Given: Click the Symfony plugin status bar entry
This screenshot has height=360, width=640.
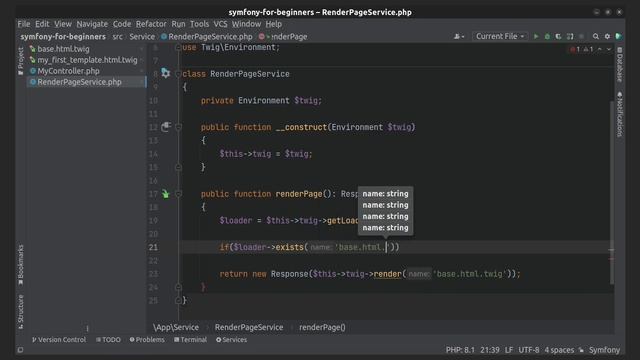Looking at the screenshot, I should 604,350.
